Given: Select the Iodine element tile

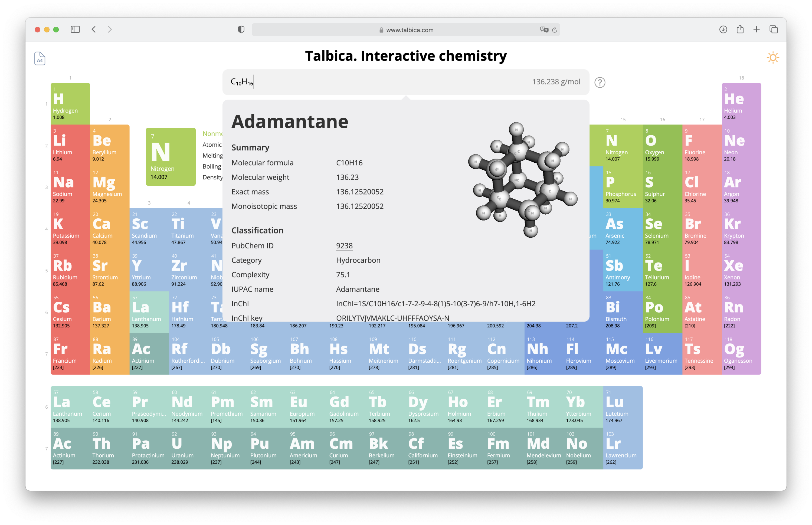Looking at the screenshot, I should [702, 271].
